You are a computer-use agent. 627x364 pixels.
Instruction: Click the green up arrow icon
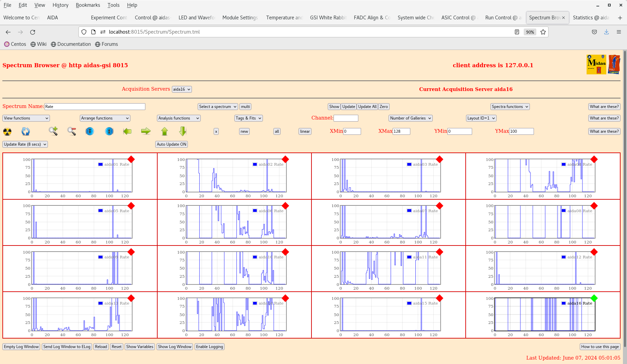click(x=164, y=131)
